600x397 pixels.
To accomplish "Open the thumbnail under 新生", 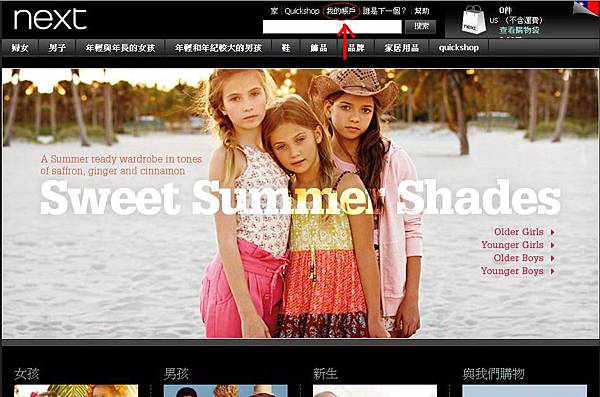I will (375, 391).
